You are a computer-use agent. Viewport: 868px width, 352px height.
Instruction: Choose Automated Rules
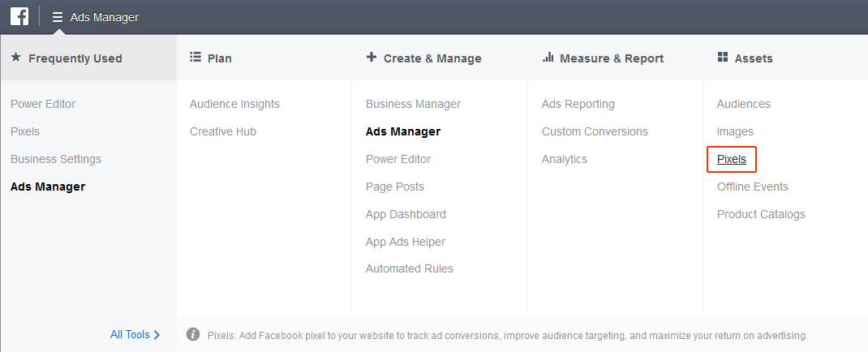(410, 269)
